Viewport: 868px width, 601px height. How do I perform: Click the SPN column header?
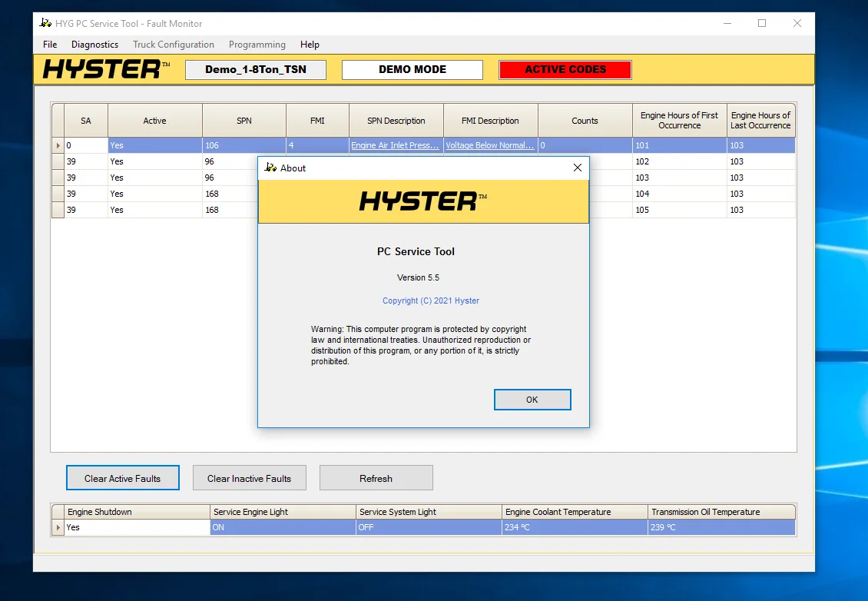pos(244,121)
